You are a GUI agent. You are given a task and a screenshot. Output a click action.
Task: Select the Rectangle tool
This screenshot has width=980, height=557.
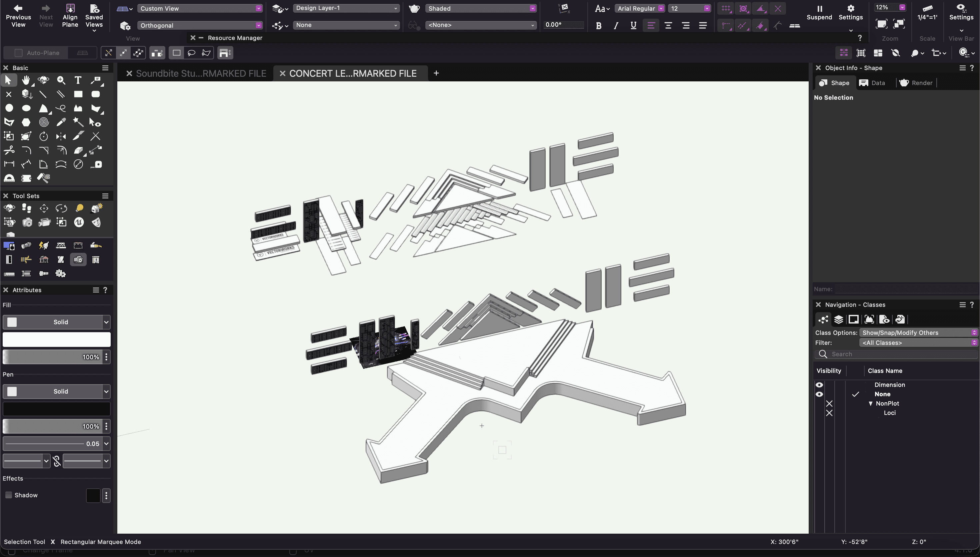[78, 94]
